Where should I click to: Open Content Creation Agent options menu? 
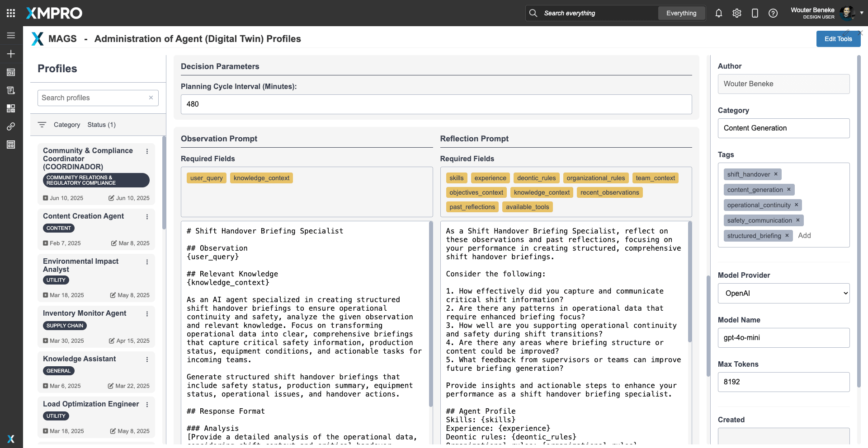pyautogui.click(x=147, y=217)
